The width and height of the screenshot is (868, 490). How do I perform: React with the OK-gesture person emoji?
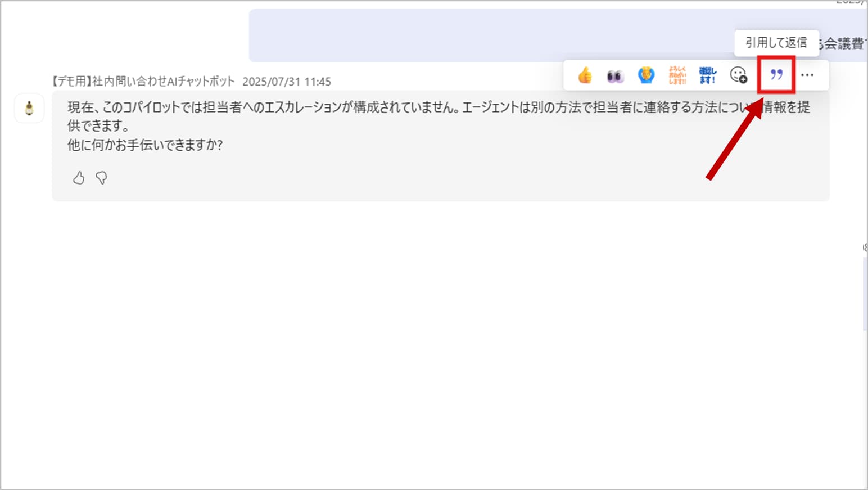point(646,75)
